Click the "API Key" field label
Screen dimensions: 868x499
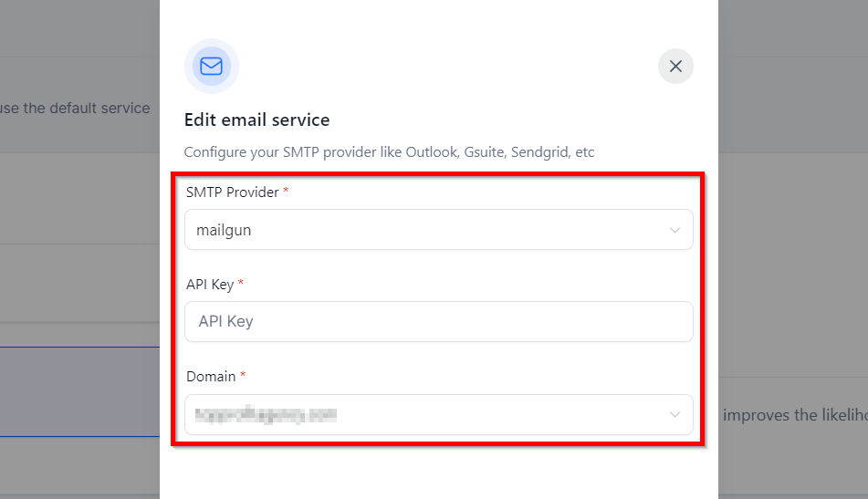pyautogui.click(x=210, y=284)
